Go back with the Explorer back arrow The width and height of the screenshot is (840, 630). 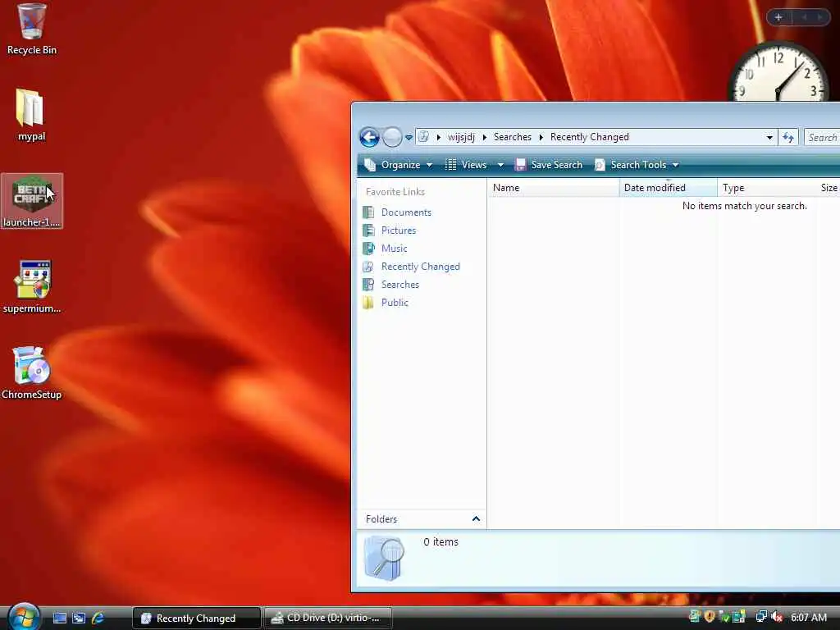tap(369, 137)
